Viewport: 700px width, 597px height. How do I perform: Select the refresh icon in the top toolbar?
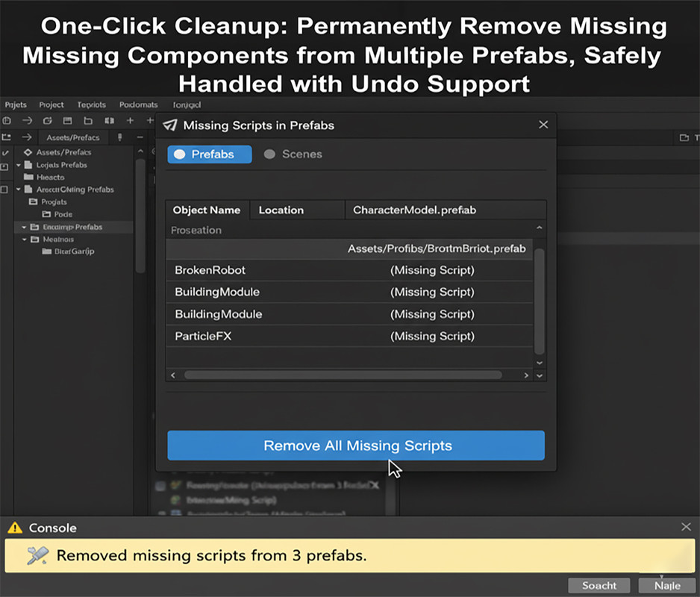click(x=47, y=120)
